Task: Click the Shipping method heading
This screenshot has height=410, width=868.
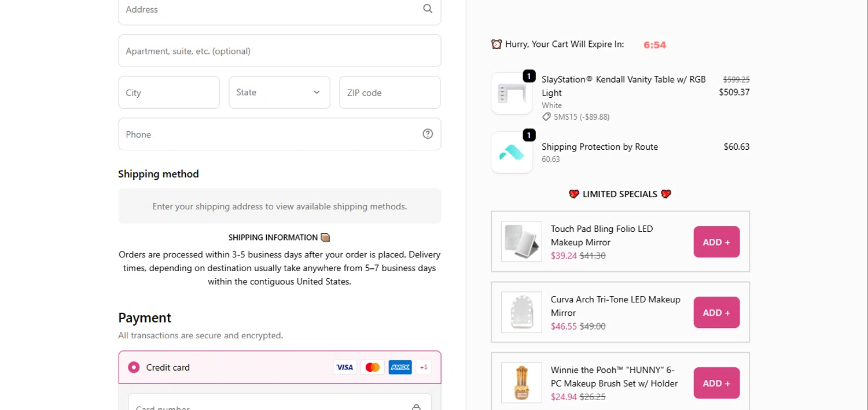Action: point(159,174)
